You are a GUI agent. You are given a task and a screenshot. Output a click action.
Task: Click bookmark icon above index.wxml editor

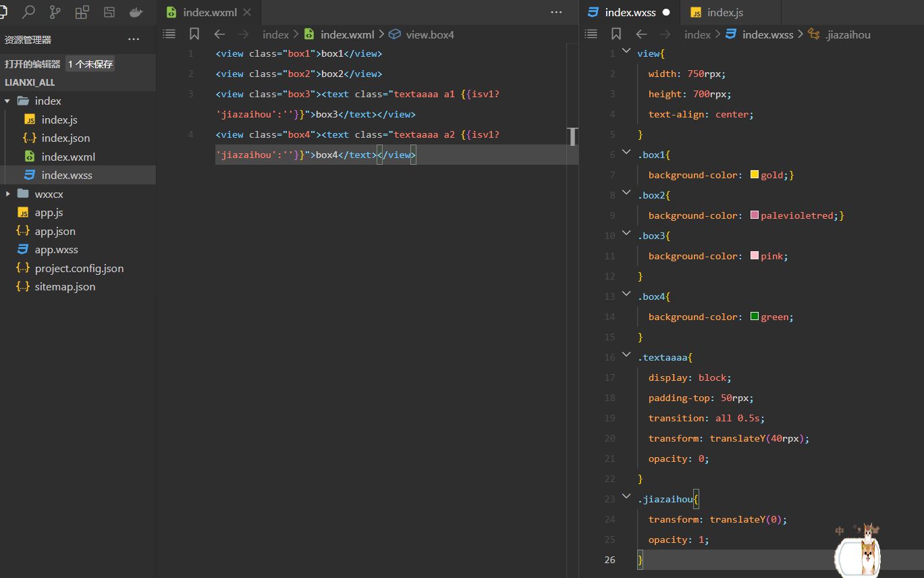coord(194,34)
